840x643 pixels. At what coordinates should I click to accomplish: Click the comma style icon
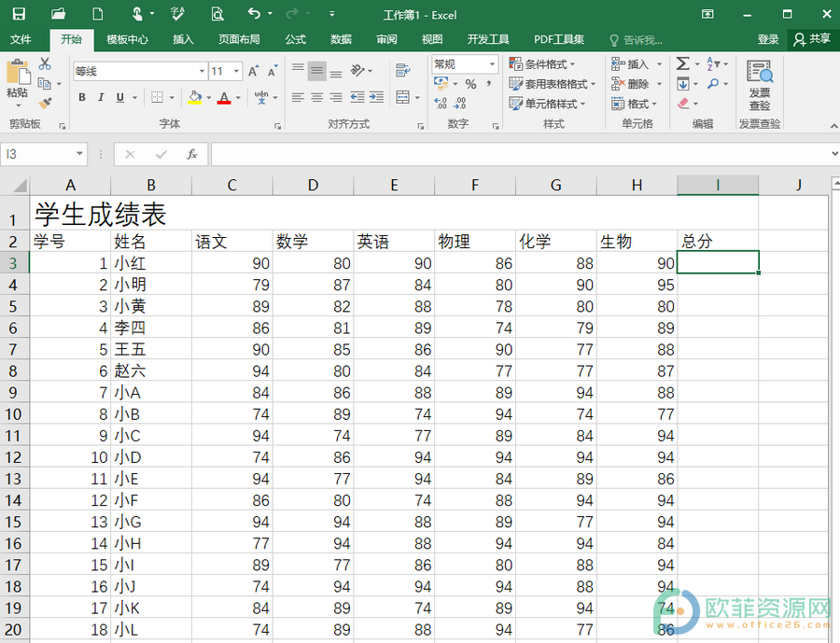pyautogui.click(x=488, y=84)
